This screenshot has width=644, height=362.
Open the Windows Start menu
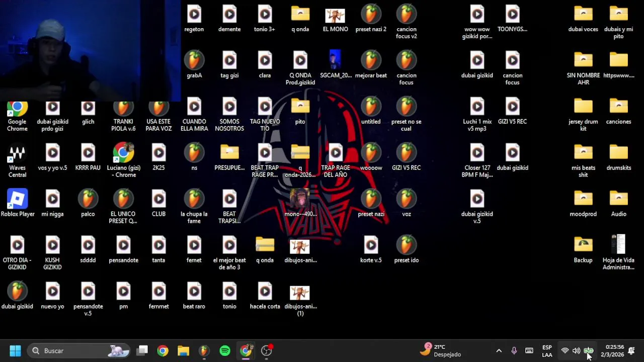[x=15, y=350]
